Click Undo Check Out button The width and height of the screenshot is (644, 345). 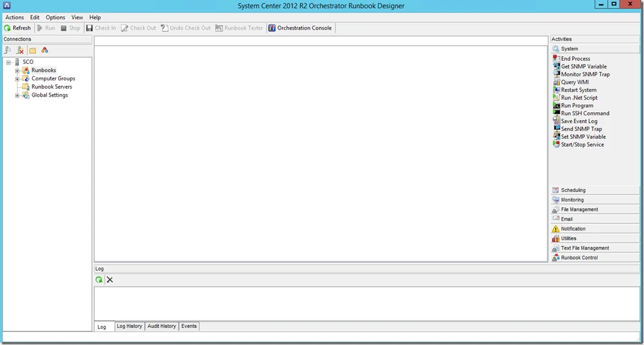(185, 28)
